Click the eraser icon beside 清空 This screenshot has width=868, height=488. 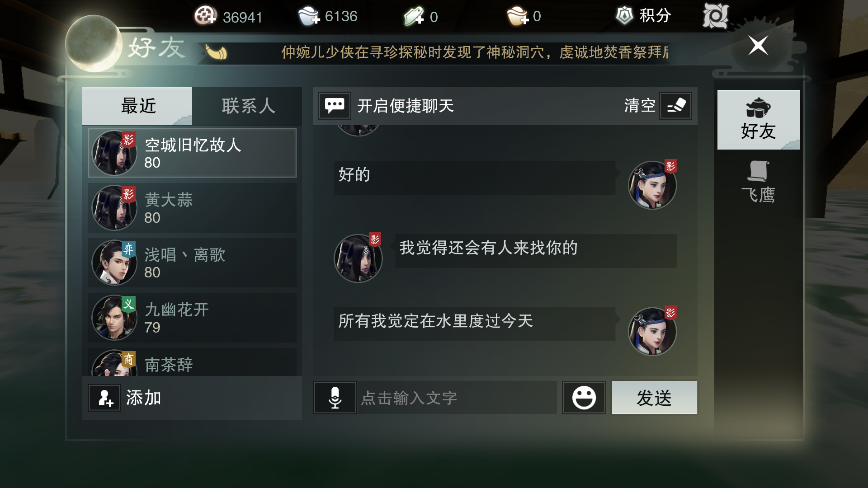[x=675, y=106]
